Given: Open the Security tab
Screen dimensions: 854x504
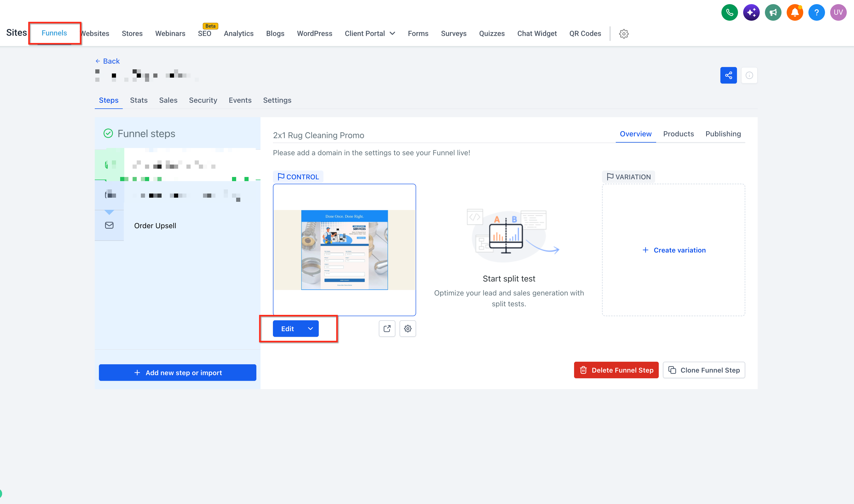Looking at the screenshot, I should 203,100.
